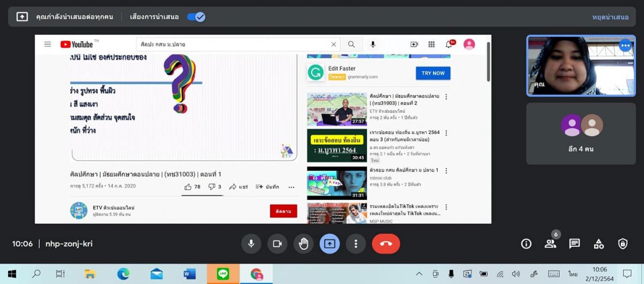Hang up the call with red button

[x=385, y=244]
